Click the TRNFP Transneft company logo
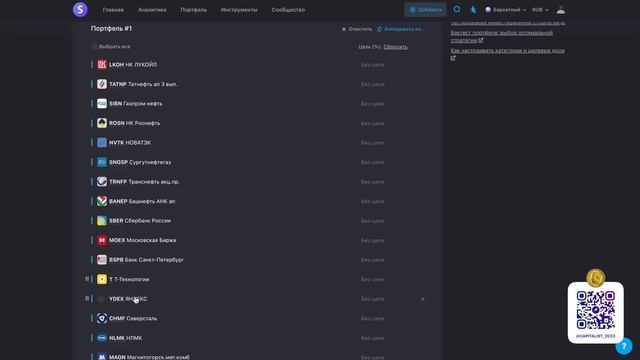 pyautogui.click(x=102, y=182)
